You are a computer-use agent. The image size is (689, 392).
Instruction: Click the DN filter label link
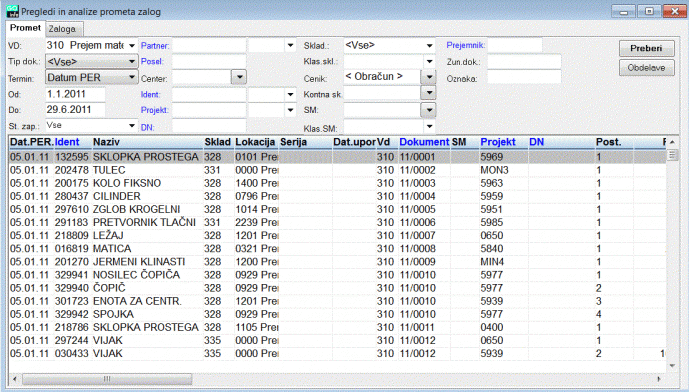pos(147,127)
